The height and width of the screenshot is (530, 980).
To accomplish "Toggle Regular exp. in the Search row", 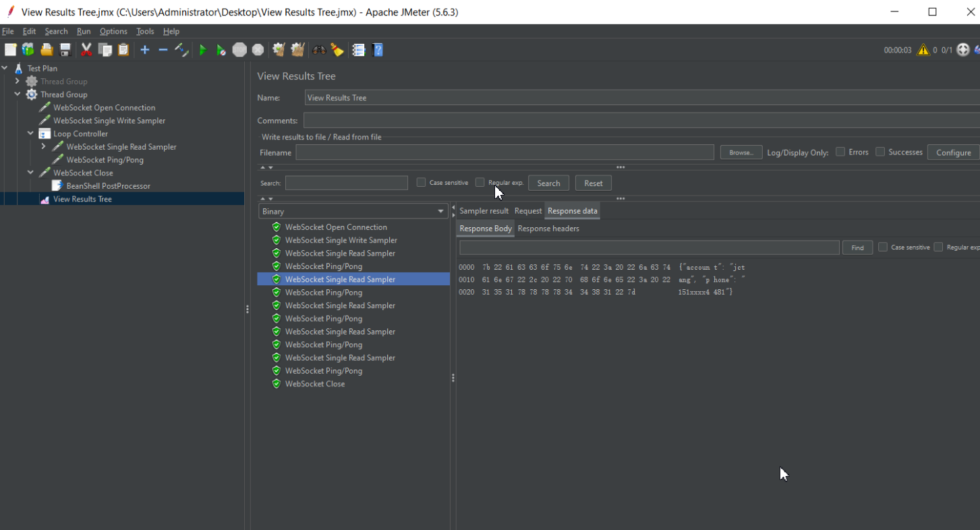I will click(x=480, y=182).
